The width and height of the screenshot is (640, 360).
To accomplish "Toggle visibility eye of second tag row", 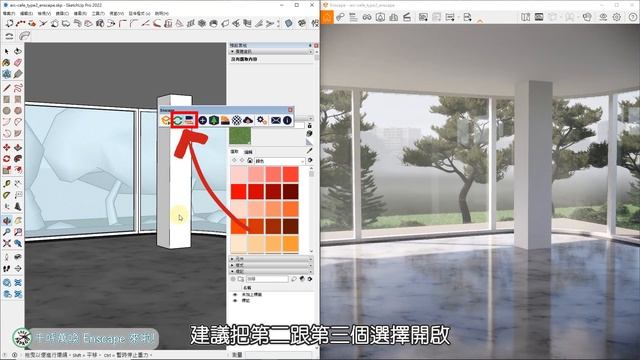I will point(235,300).
